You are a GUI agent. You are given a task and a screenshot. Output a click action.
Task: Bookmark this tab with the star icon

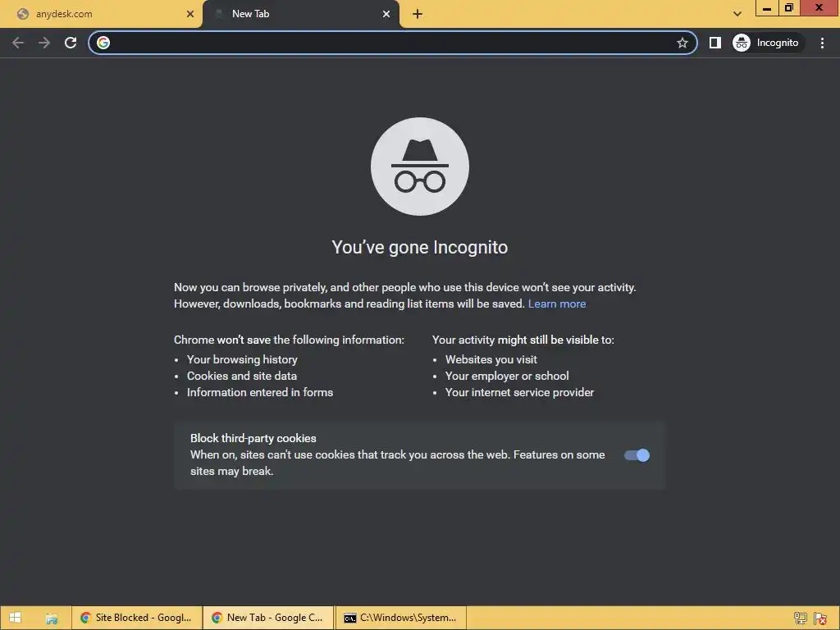coord(682,43)
